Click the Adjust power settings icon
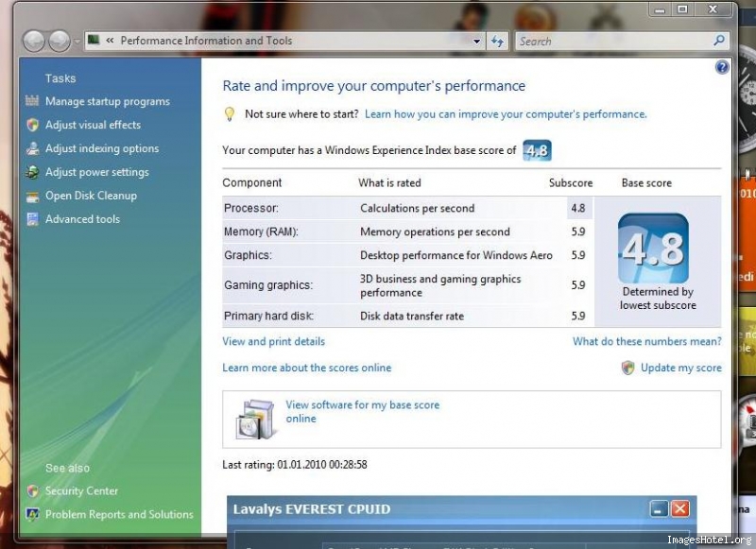This screenshot has width=756, height=549. coord(33,172)
